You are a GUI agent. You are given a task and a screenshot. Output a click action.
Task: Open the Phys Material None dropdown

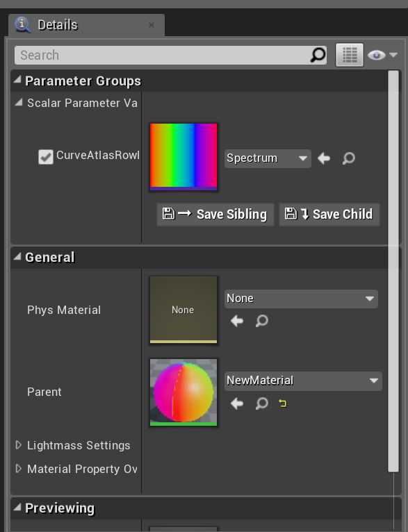(x=301, y=299)
